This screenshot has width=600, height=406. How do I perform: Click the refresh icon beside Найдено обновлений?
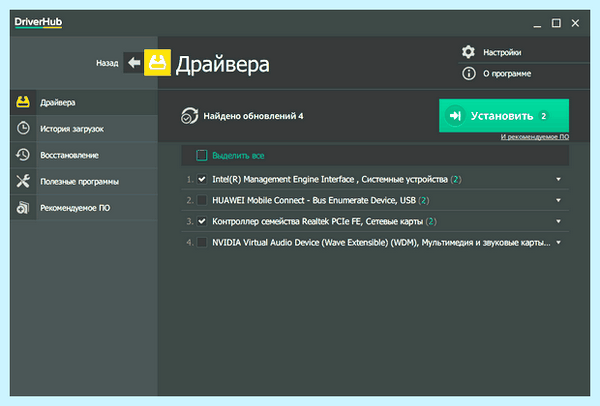(x=189, y=116)
